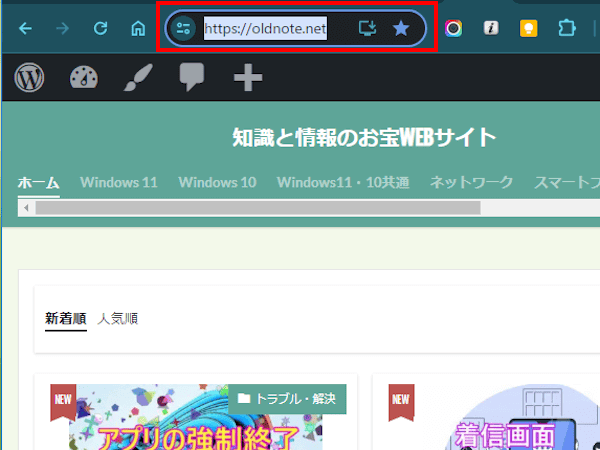Screen dimensions: 600x450
Task: Open the アプリの強制終了 article thumbnail
Action: point(196,417)
